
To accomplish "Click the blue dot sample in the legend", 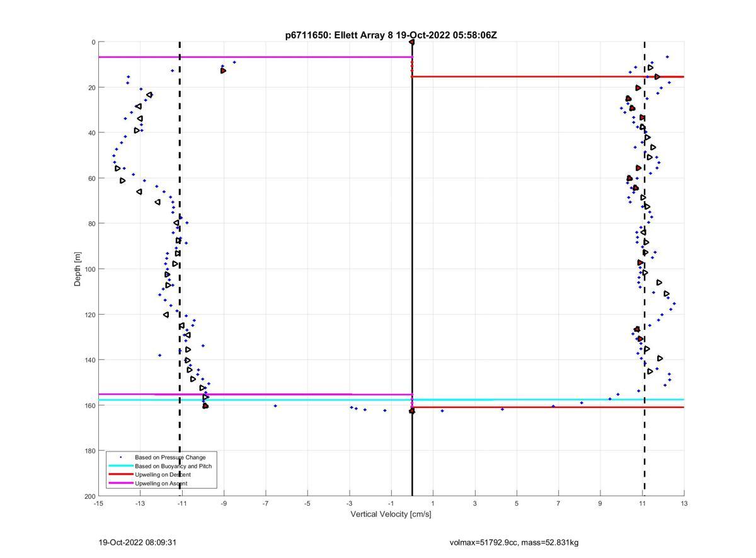I will pos(120,457).
